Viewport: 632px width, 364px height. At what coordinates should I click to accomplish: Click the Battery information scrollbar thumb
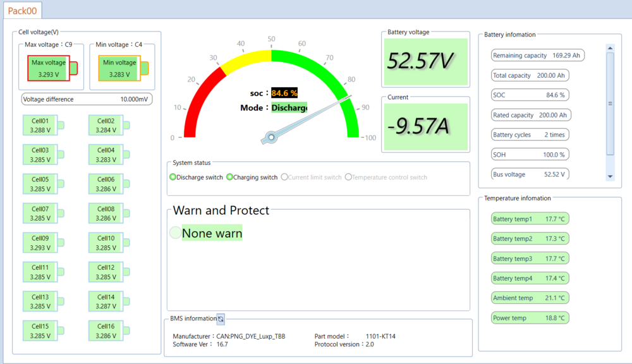611,104
